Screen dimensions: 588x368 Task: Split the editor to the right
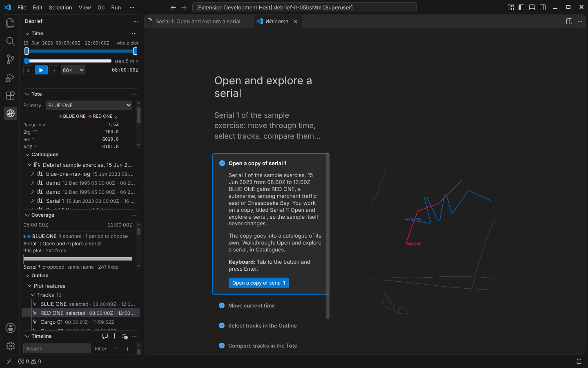pos(569,21)
